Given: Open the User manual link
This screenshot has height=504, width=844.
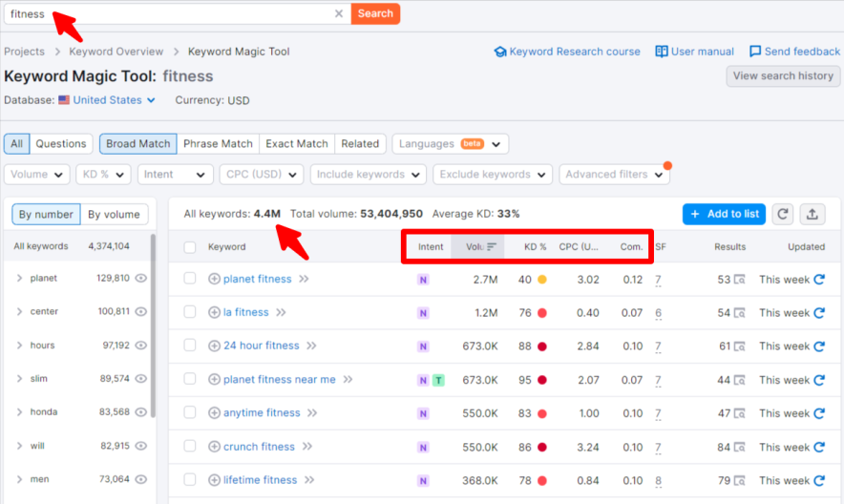Looking at the screenshot, I should click(x=694, y=52).
